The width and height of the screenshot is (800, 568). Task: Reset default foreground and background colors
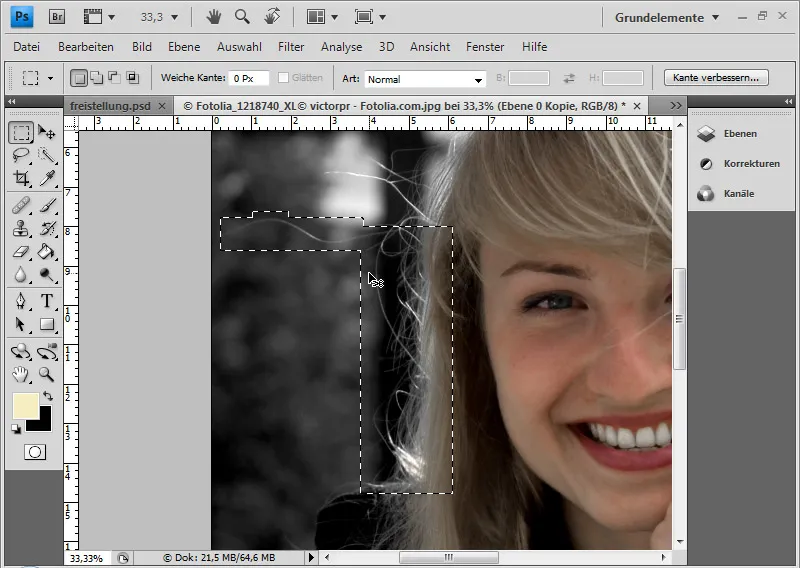16,429
